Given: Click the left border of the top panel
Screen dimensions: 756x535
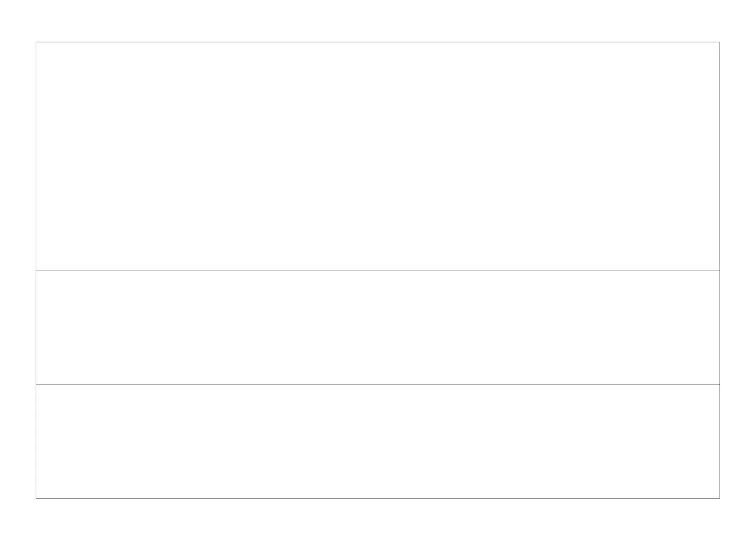Looking at the screenshot, I should point(36,156).
